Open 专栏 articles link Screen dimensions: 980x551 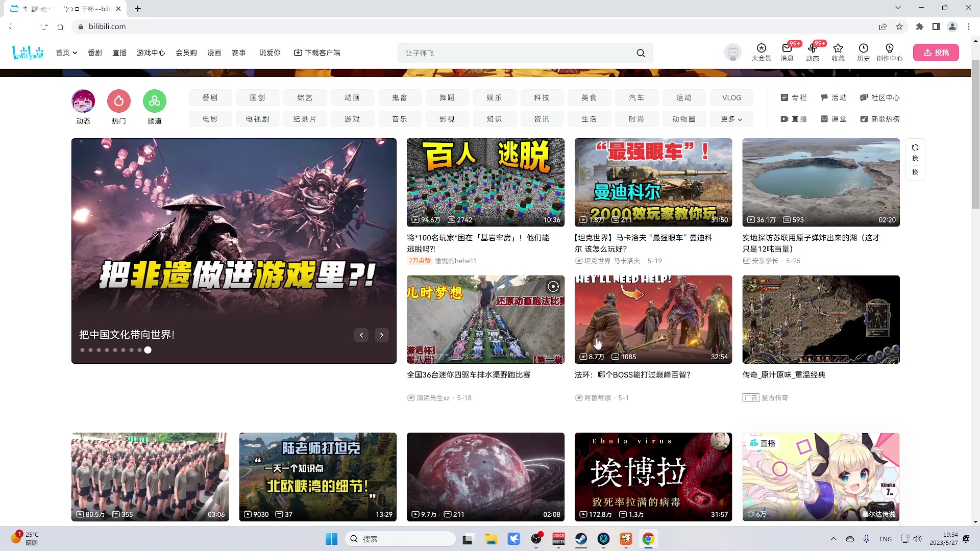pyautogui.click(x=794, y=97)
